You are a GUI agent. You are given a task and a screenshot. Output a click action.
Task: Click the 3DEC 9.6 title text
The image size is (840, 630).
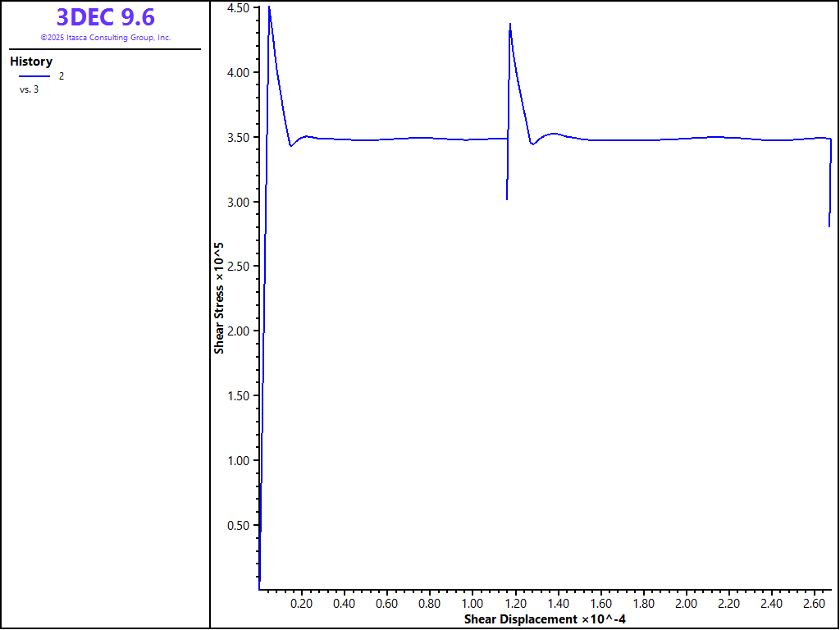[105, 17]
